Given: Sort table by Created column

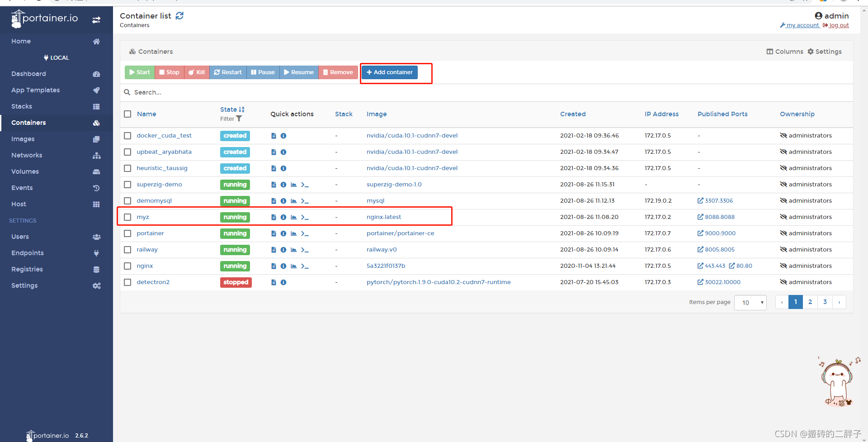Looking at the screenshot, I should coord(573,114).
